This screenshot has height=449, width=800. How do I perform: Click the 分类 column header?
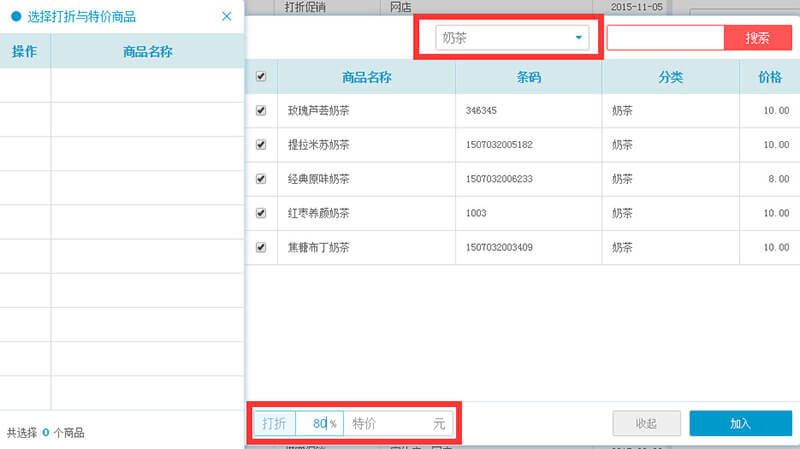click(x=670, y=77)
